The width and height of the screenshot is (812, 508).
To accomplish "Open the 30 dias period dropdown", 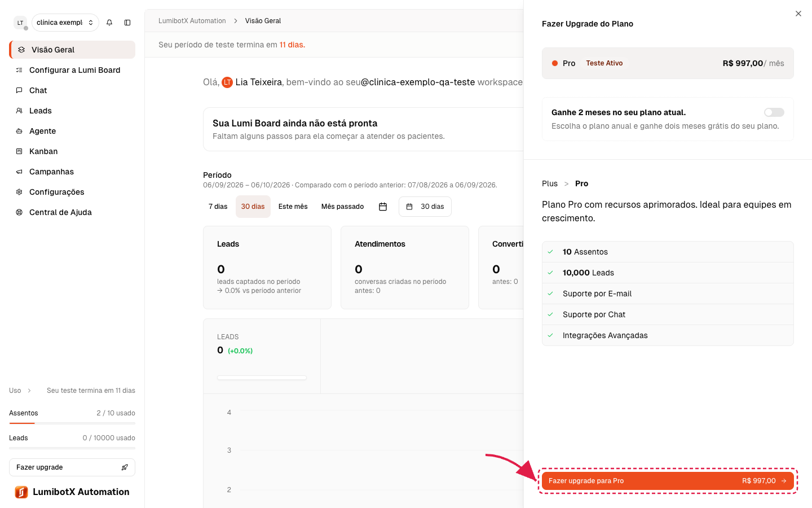I will [x=425, y=207].
